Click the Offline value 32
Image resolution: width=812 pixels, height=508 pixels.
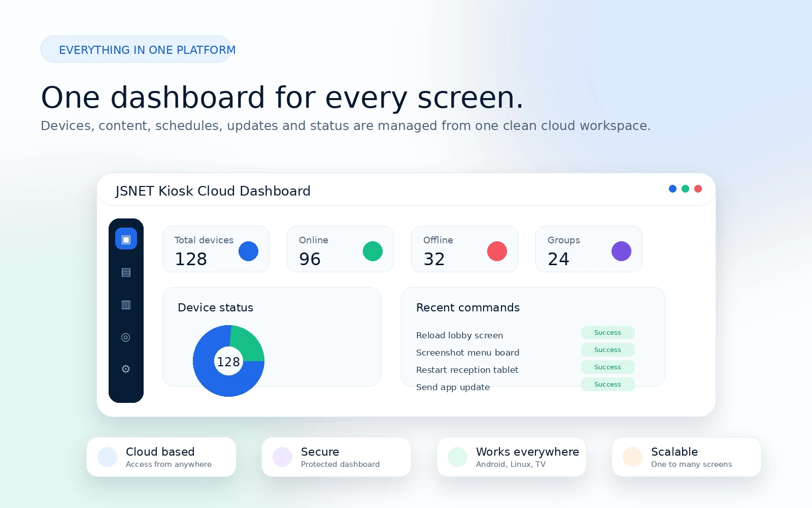coord(434,259)
